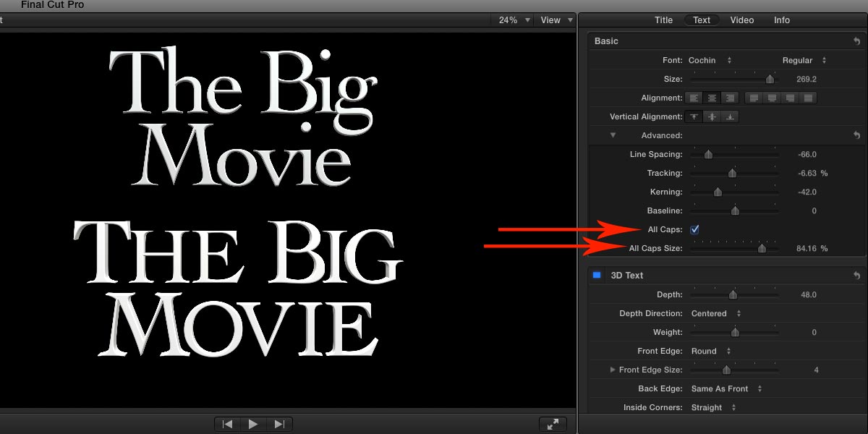Image resolution: width=868 pixels, height=434 pixels.
Task: Reset the Advanced section parameters
Action: [x=856, y=135]
